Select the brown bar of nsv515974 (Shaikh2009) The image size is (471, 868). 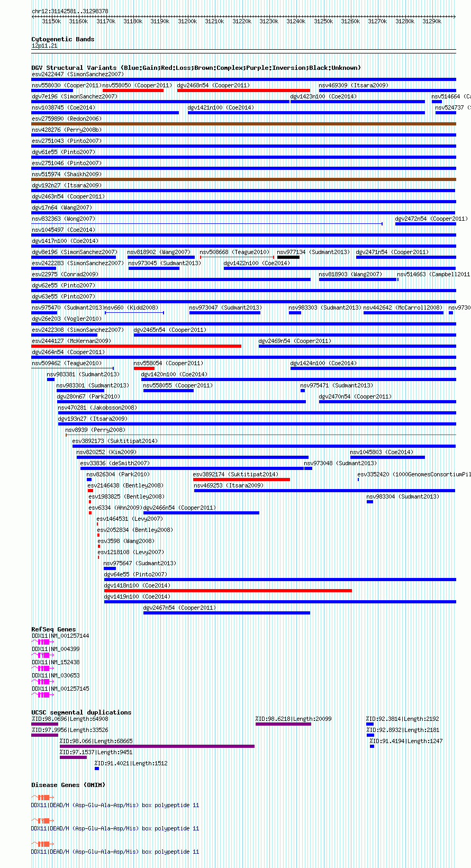click(x=244, y=179)
